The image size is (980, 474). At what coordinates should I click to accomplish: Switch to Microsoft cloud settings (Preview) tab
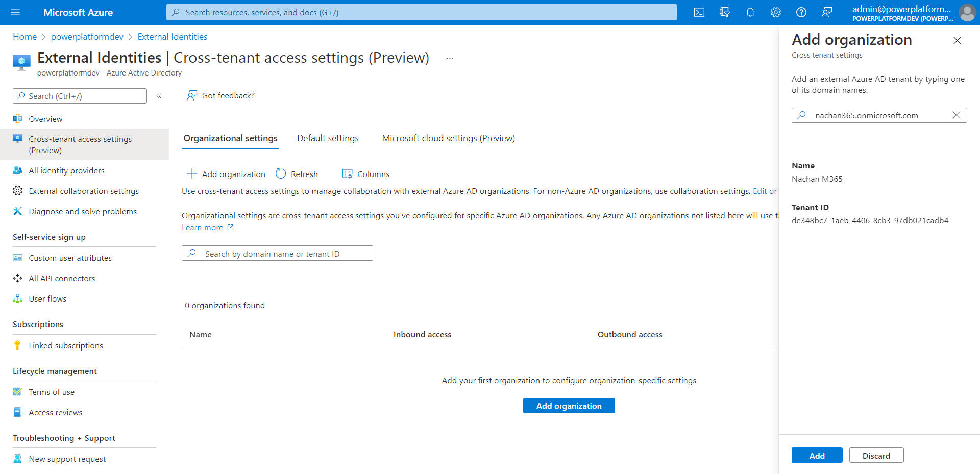click(448, 138)
